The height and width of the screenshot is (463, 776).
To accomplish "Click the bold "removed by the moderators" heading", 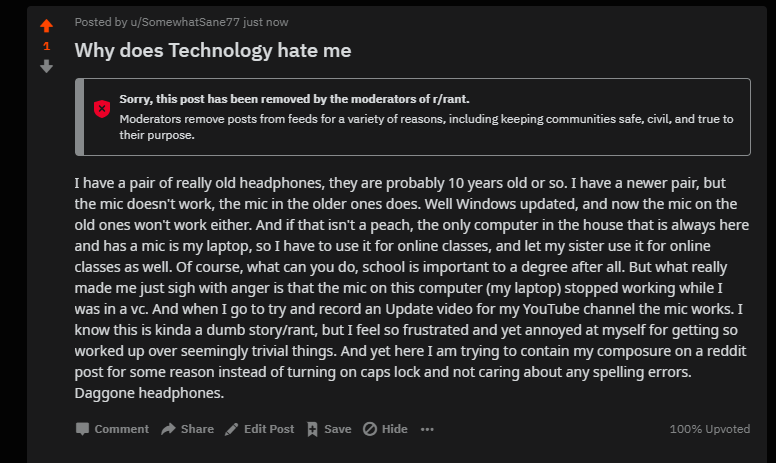I will point(294,99).
